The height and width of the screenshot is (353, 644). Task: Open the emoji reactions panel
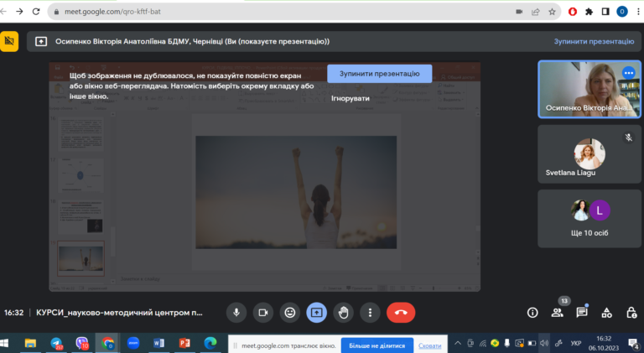[290, 312]
